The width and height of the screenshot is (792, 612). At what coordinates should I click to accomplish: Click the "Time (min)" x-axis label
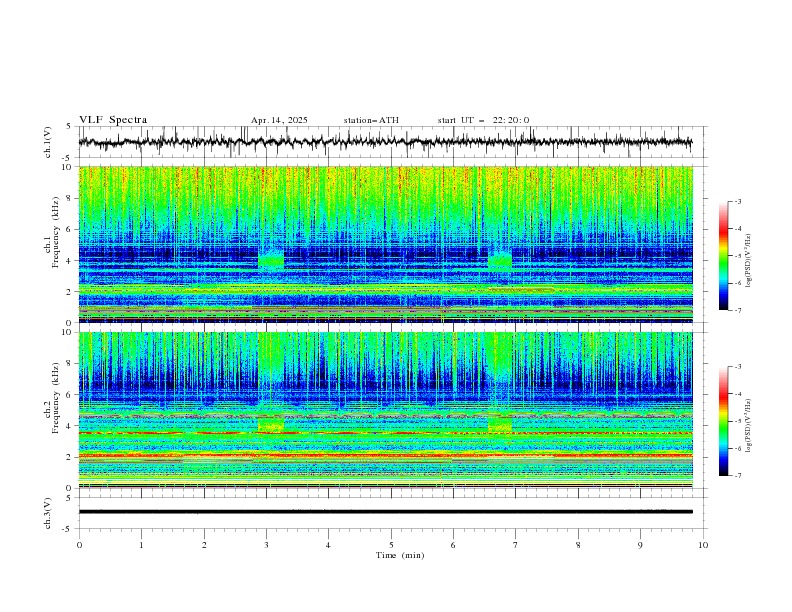(400, 555)
